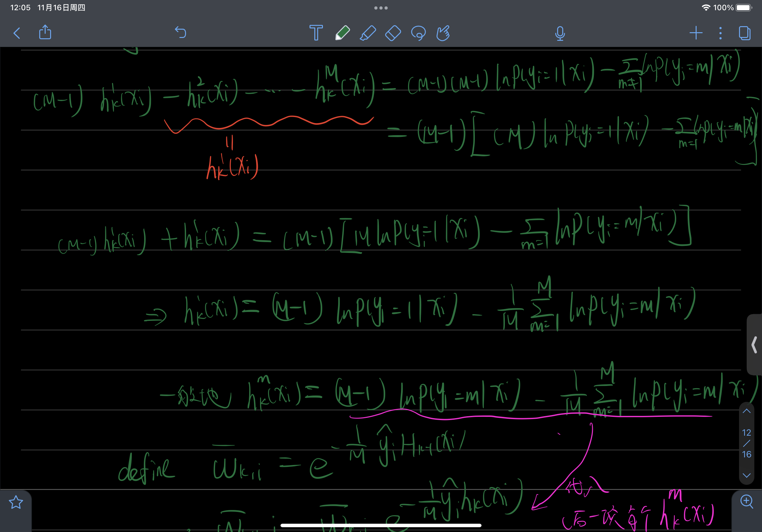
Task: Expand the side panel handle
Action: pyautogui.click(x=754, y=344)
